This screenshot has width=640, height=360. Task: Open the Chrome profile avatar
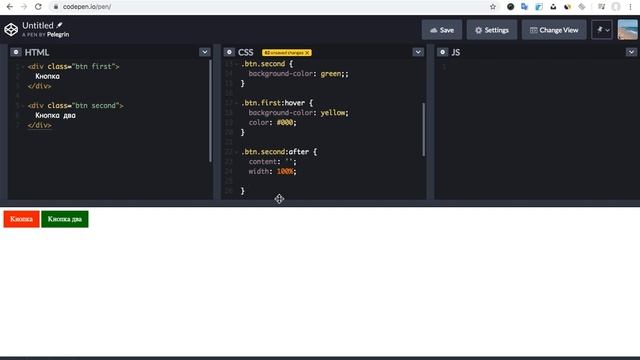pyautogui.click(x=616, y=7)
